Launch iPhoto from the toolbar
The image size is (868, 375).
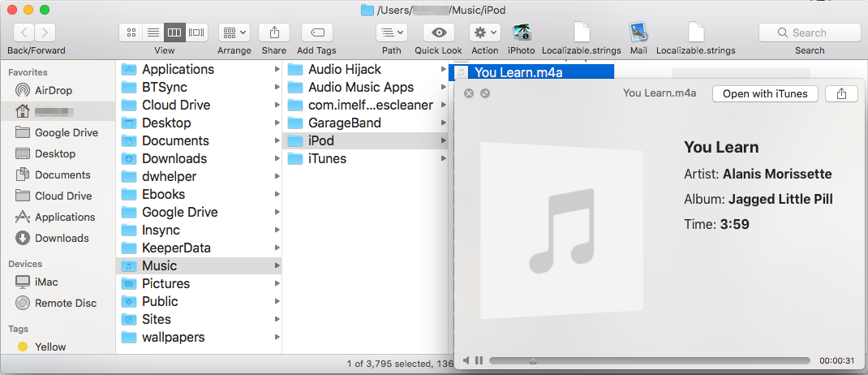(522, 32)
